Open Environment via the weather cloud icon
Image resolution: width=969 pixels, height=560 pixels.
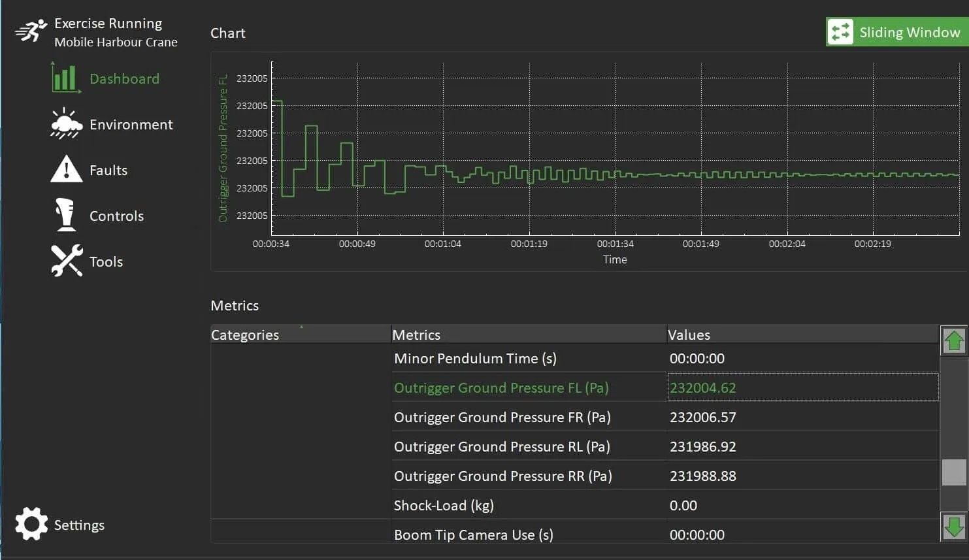pyautogui.click(x=66, y=124)
